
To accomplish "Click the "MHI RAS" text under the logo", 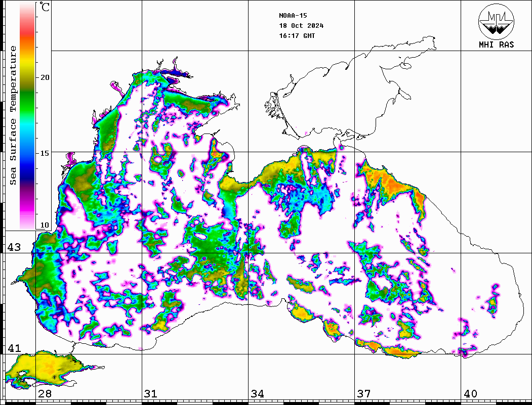I will [x=496, y=45].
